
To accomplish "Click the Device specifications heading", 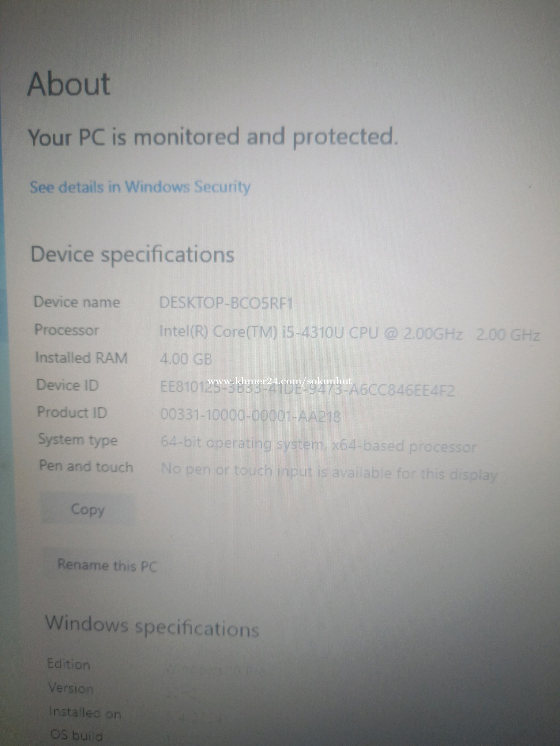I will 132,254.
